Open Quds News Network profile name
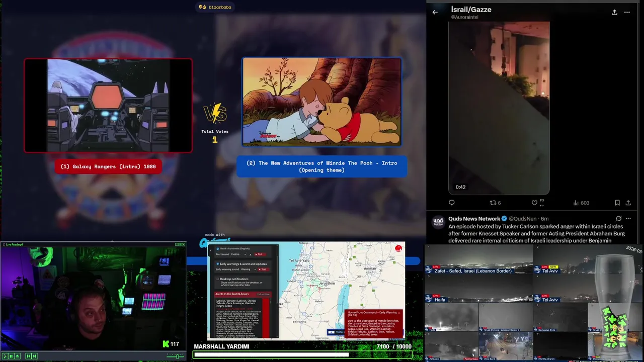 click(x=474, y=219)
